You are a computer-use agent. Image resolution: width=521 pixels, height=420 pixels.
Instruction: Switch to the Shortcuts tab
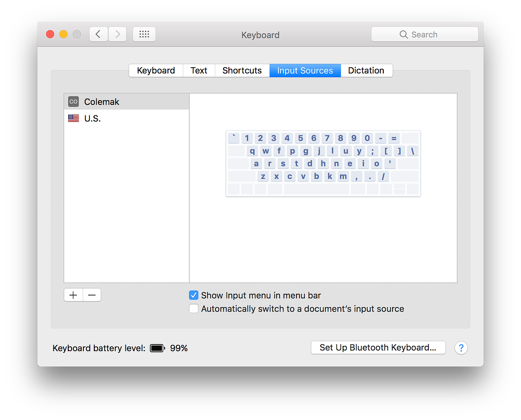pyautogui.click(x=242, y=70)
